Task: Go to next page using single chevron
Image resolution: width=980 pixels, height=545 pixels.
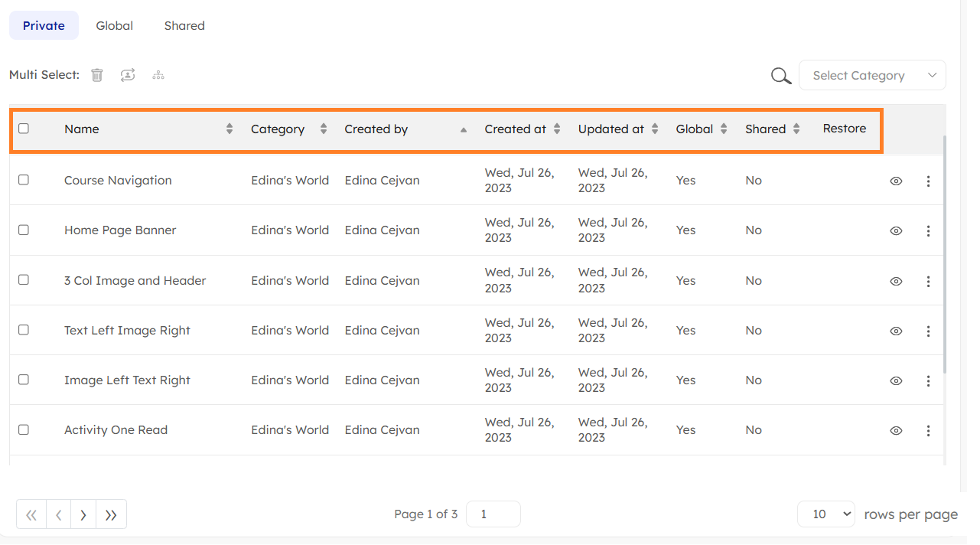Action: [x=83, y=515]
